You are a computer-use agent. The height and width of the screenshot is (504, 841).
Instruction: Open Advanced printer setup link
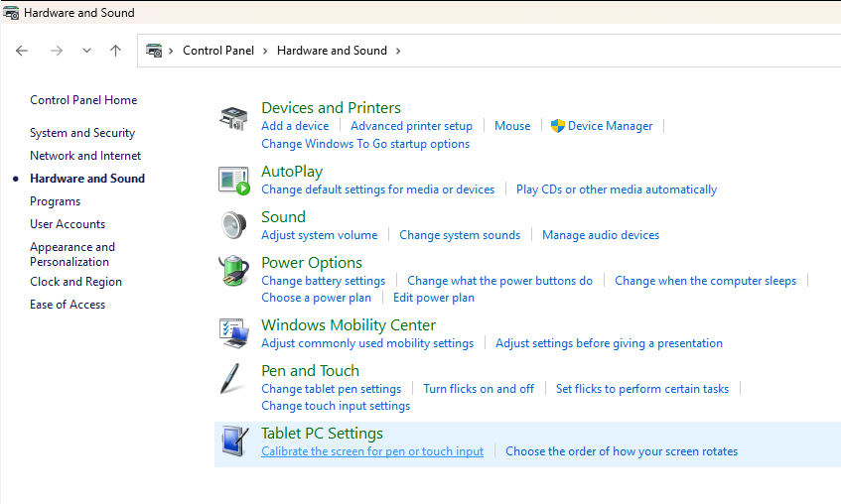(411, 126)
